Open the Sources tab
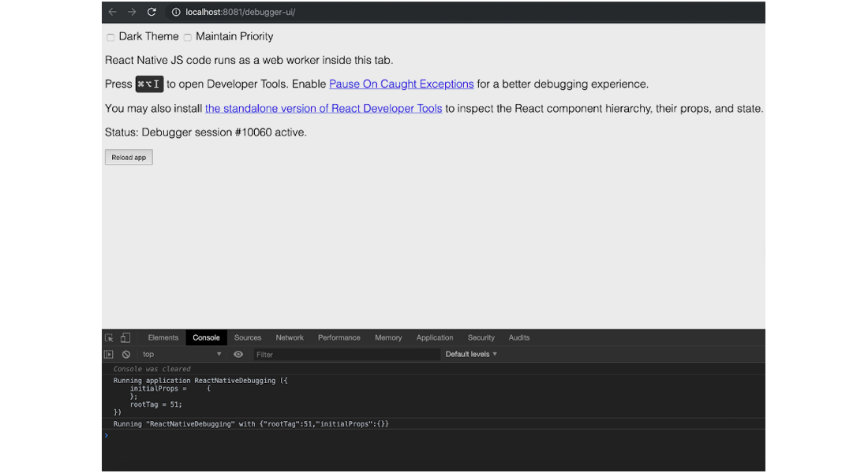The image size is (868, 473). pyautogui.click(x=248, y=338)
